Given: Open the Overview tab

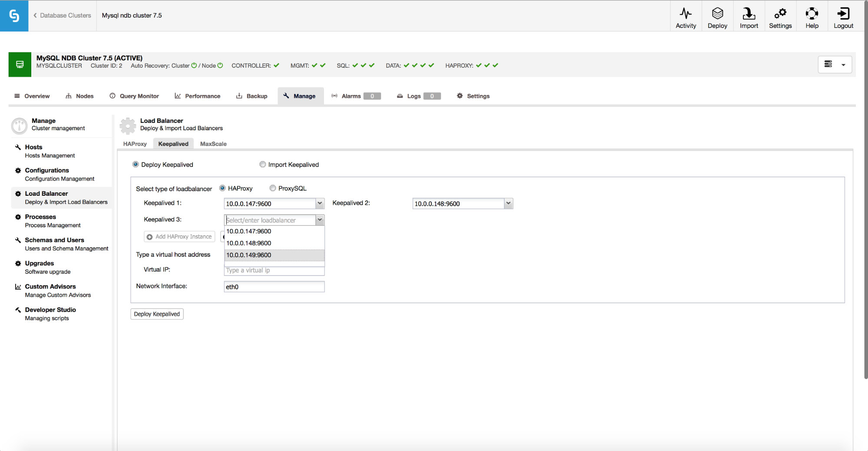Looking at the screenshot, I should point(32,96).
